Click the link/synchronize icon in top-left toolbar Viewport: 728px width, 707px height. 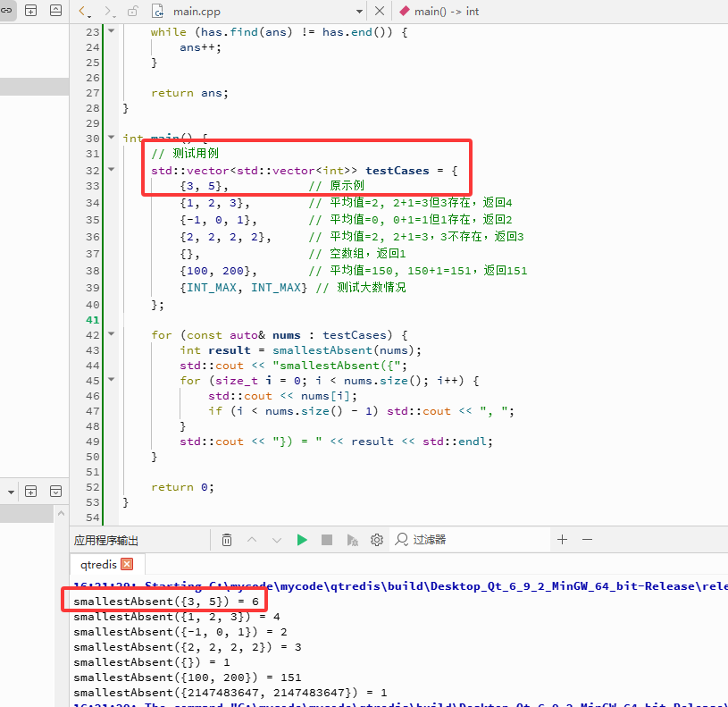click(x=6, y=10)
